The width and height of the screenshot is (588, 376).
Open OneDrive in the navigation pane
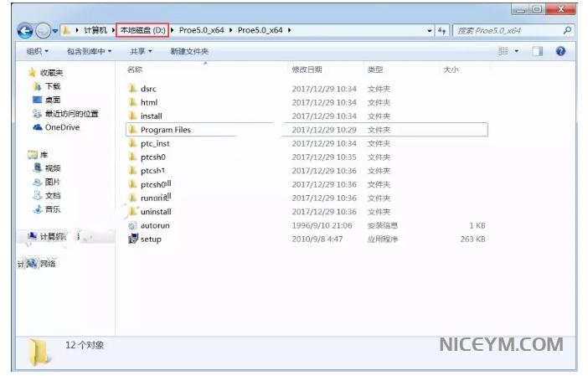pyautogui.click(x=62, y=127)
